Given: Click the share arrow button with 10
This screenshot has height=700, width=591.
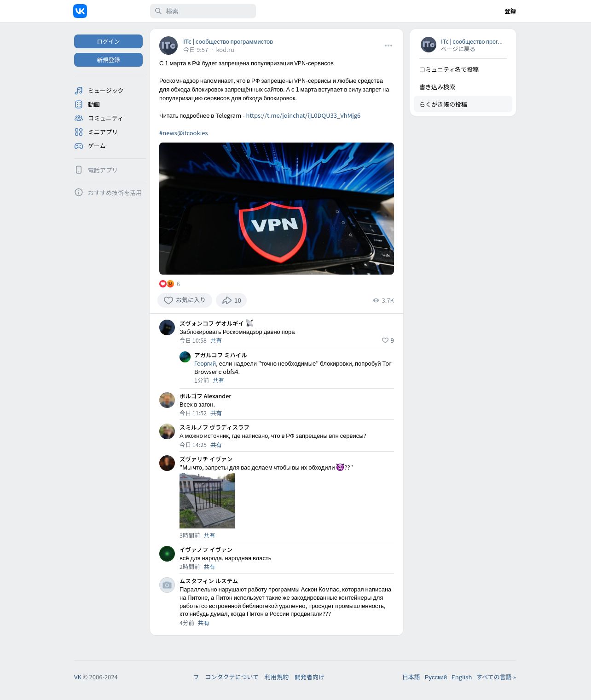Looking at the screenshot, I should pos(232,300).
